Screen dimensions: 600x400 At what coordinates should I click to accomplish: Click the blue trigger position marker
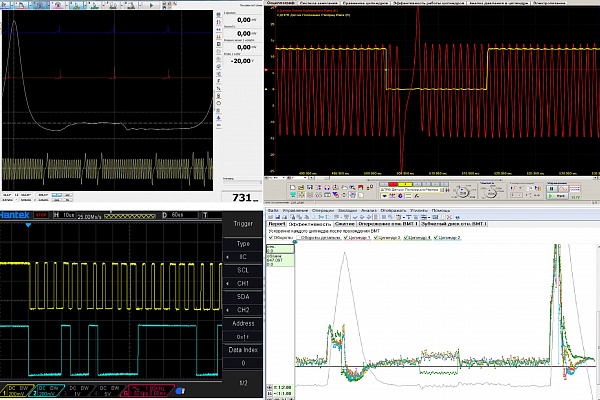(x=28, y=225)
